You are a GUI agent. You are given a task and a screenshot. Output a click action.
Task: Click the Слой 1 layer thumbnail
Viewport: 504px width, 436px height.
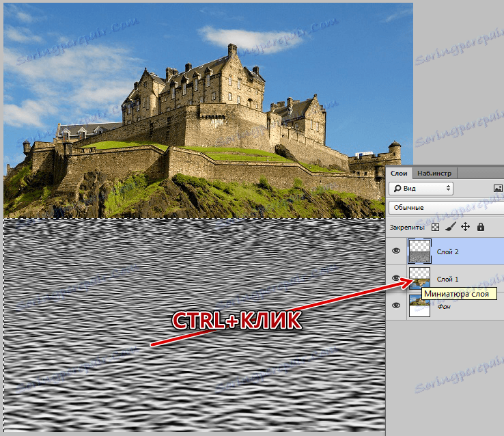coord(419,278)
